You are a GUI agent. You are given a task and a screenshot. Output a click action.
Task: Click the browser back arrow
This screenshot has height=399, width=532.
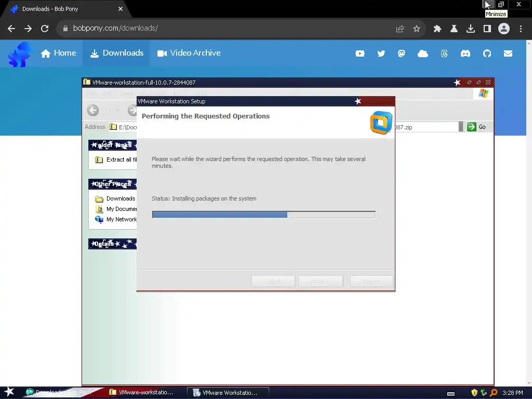tap(11, 29)
